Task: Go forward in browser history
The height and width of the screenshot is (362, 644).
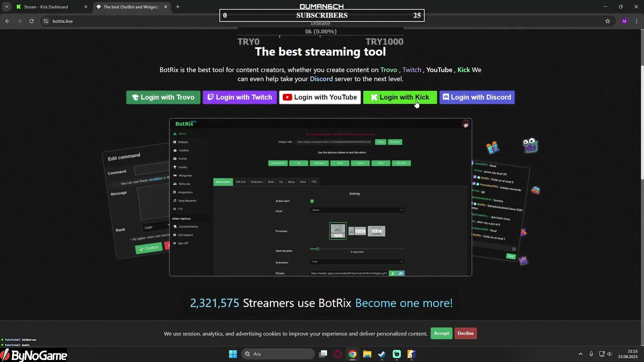Action: click(x=19, y=21)
